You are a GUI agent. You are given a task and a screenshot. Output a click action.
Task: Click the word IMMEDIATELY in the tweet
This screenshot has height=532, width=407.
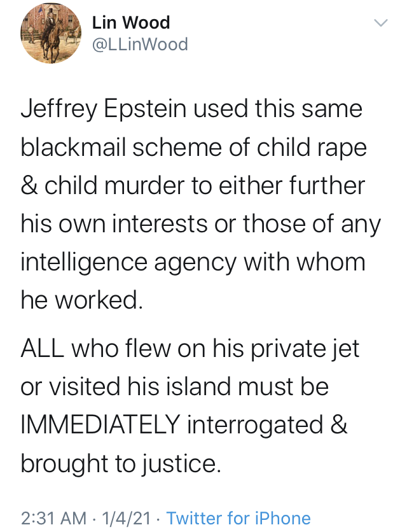(100, 424)
